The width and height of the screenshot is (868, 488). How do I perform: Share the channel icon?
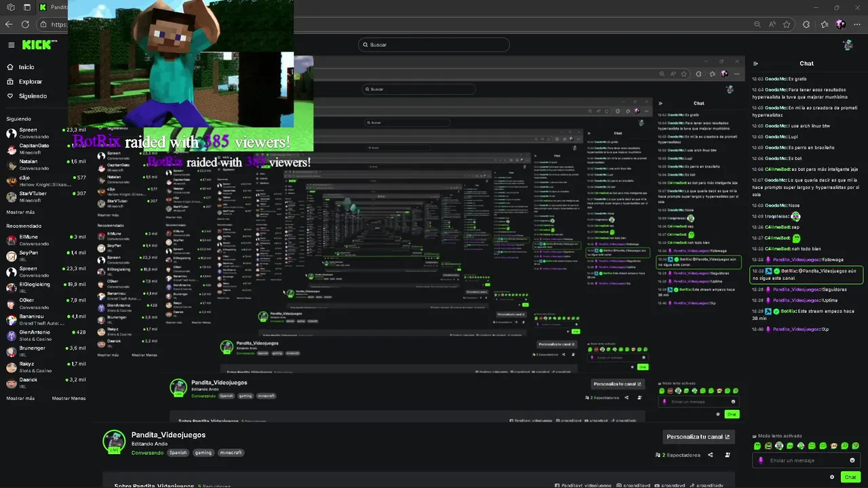tap(710, 455)
